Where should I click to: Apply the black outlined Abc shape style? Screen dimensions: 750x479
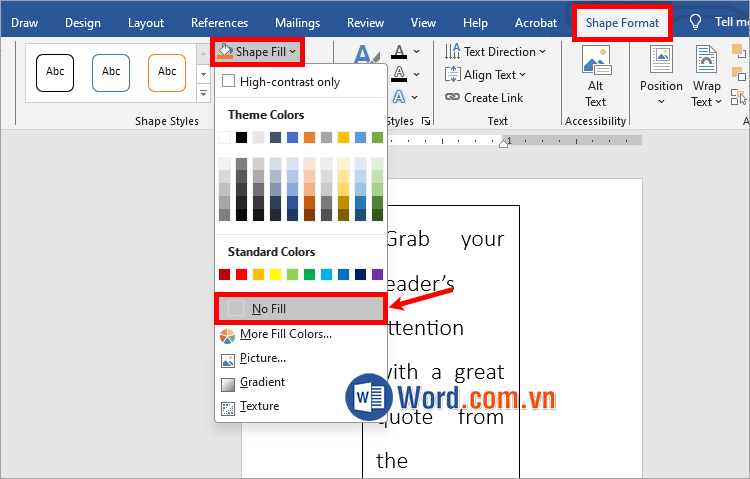pyautogui.click(x=55, y=72)
